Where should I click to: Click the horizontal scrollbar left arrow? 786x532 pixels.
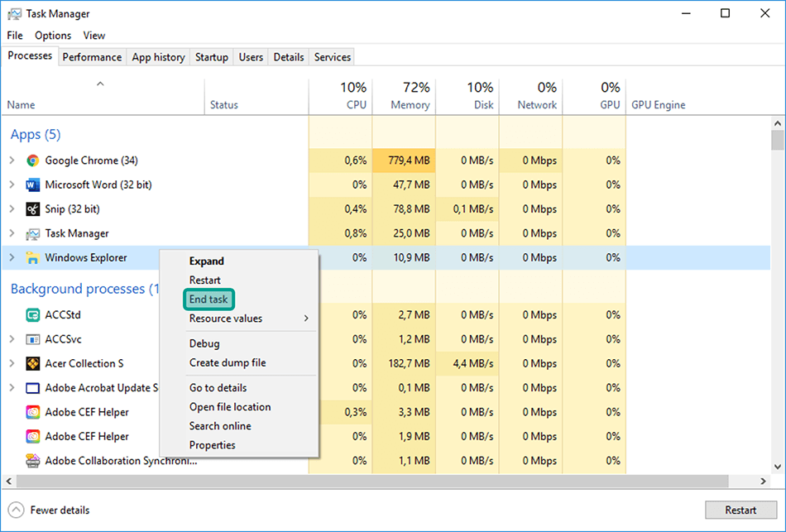[x=8, y=482]
